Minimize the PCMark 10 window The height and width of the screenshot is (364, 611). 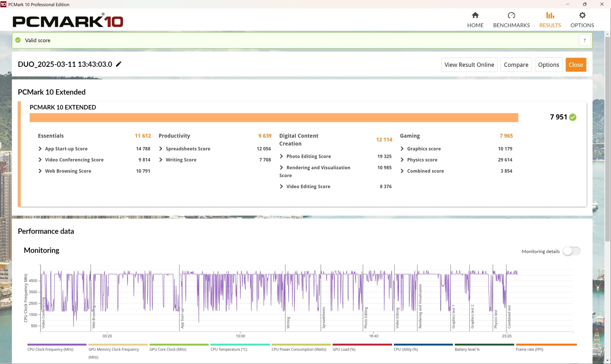point(567,4)
